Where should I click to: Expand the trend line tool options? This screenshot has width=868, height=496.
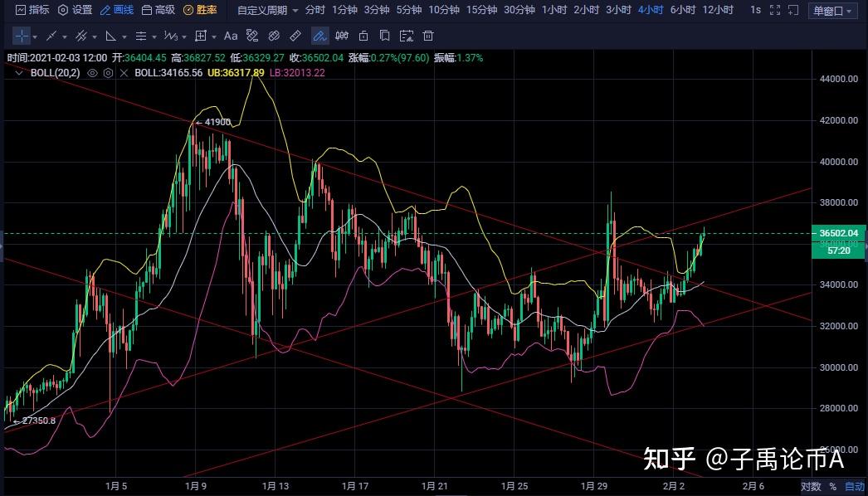(x=65, y=37)
